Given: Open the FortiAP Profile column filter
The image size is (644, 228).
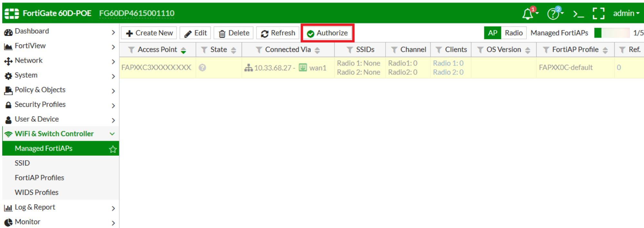Looking at the screenshot, I should click(x=546, y=50).
